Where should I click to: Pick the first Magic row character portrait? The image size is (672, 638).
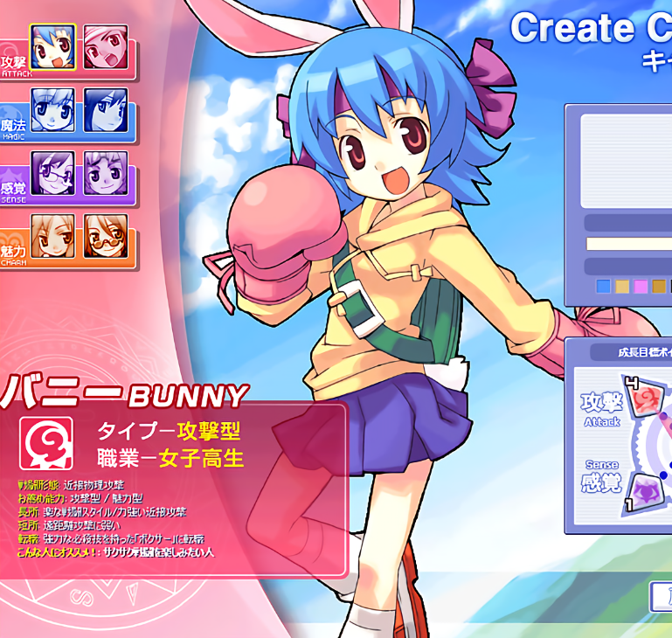52,110
